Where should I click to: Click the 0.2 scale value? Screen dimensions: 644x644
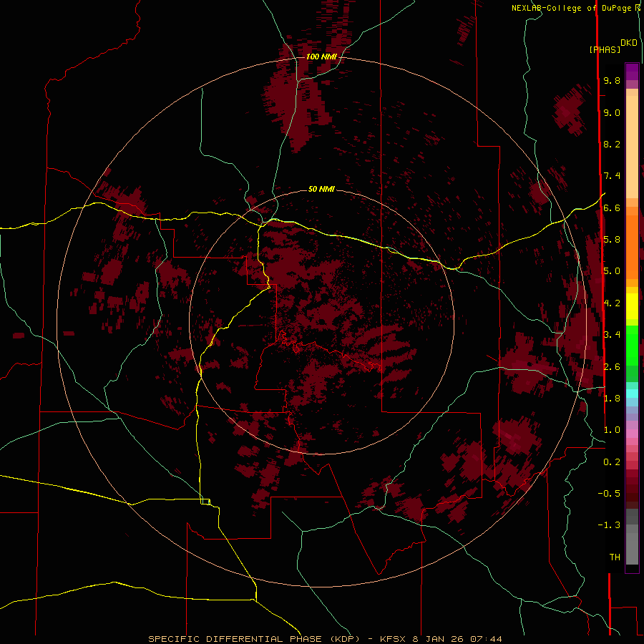click(x=612, y=462)
